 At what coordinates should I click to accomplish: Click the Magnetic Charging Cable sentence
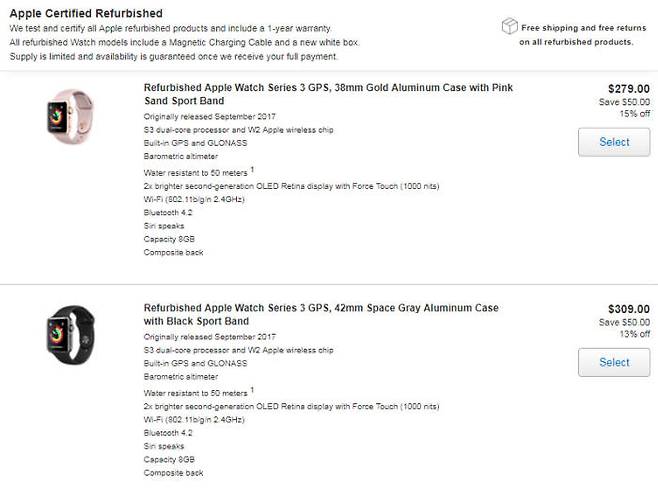(184, 43)
